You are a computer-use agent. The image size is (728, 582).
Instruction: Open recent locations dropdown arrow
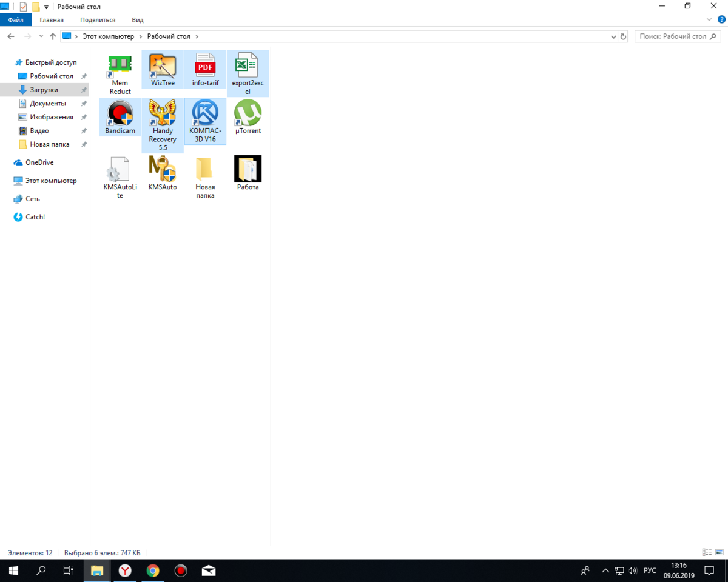pyautogui.click(x=41, y=36)
